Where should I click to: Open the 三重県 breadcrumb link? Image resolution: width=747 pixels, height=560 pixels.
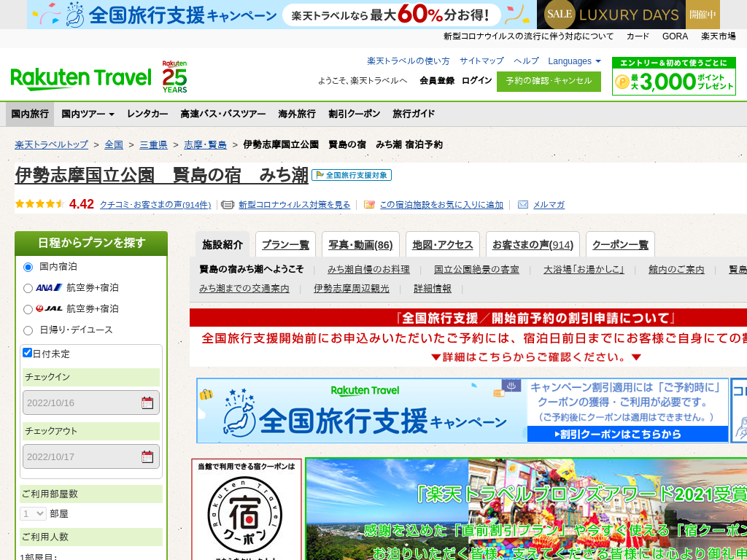pyautogui.click(x=153, y=144)
